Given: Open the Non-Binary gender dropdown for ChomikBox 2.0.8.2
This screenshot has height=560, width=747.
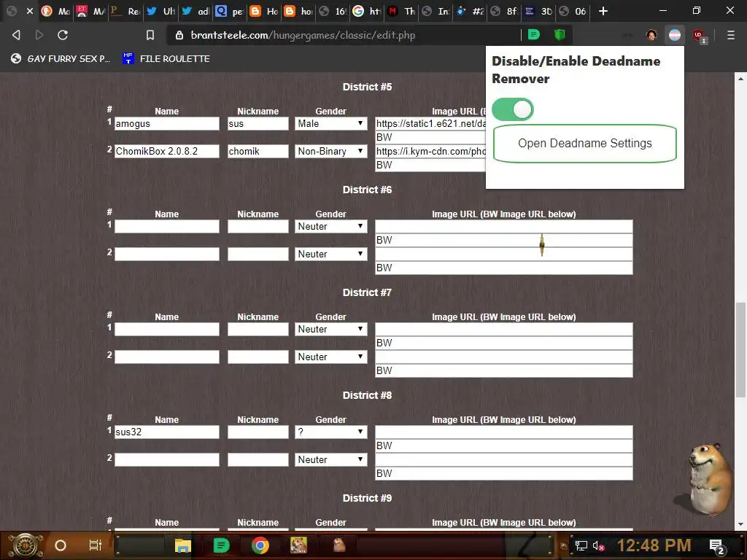Looking at the screenshot, I should pos(330,151).
